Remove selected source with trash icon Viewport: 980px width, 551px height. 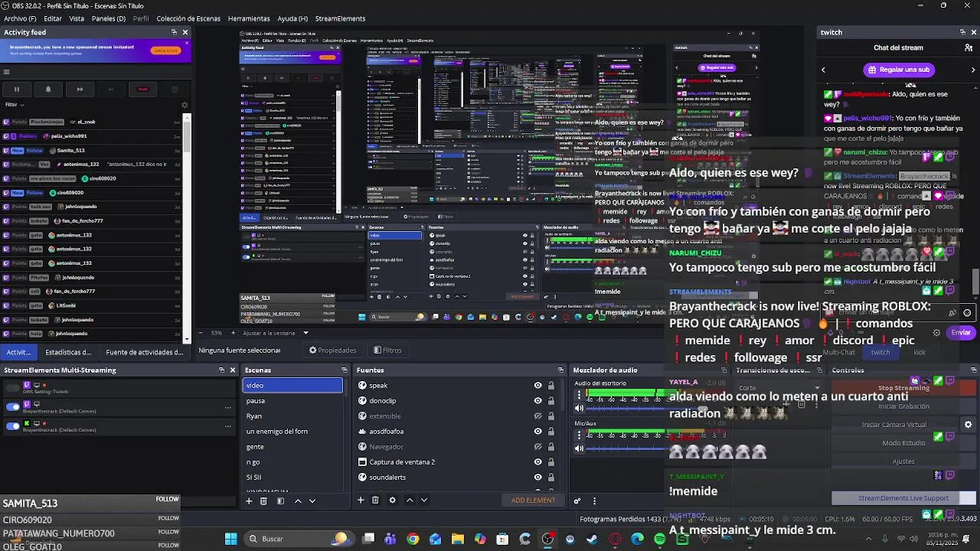375,500
